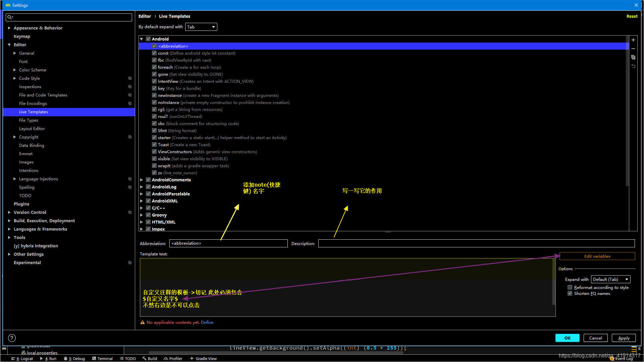Open help question mark icon
Screen dimensions: 644x362
12,338
